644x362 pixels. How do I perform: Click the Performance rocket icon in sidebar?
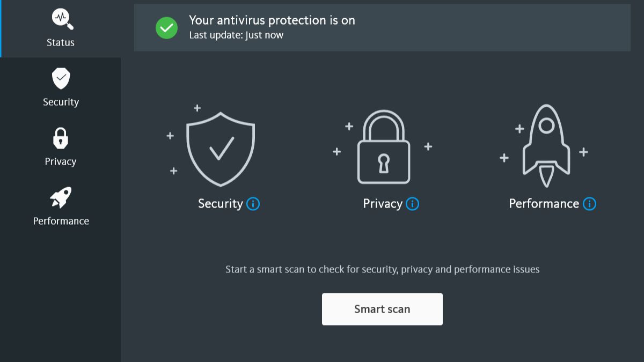[61, 197]
